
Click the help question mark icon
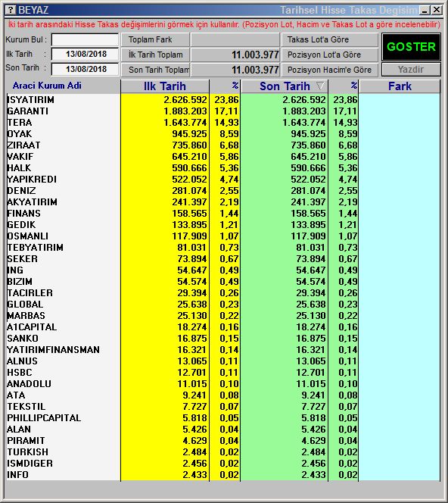[x=11, y=10]
